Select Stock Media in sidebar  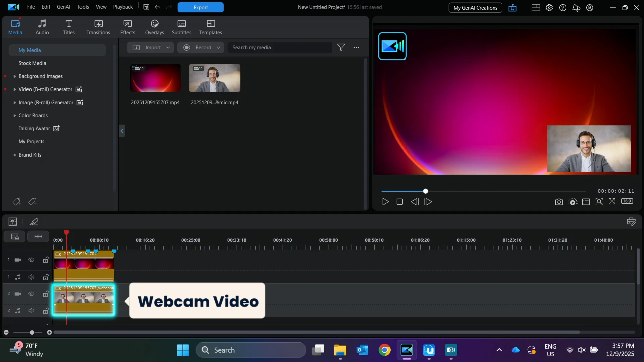[x=32, y=63]
